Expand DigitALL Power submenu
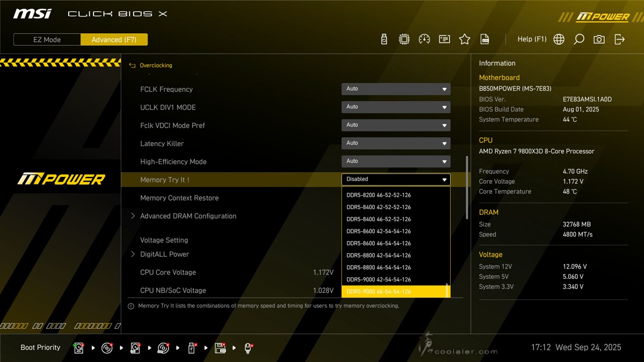The image size is (644, 362). point(164,254)
